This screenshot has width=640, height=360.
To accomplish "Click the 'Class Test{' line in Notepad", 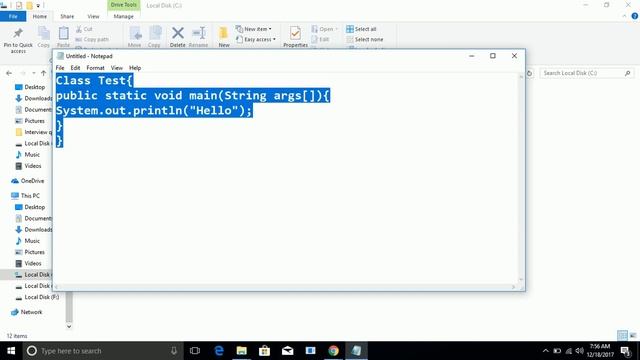I will 95,80.
